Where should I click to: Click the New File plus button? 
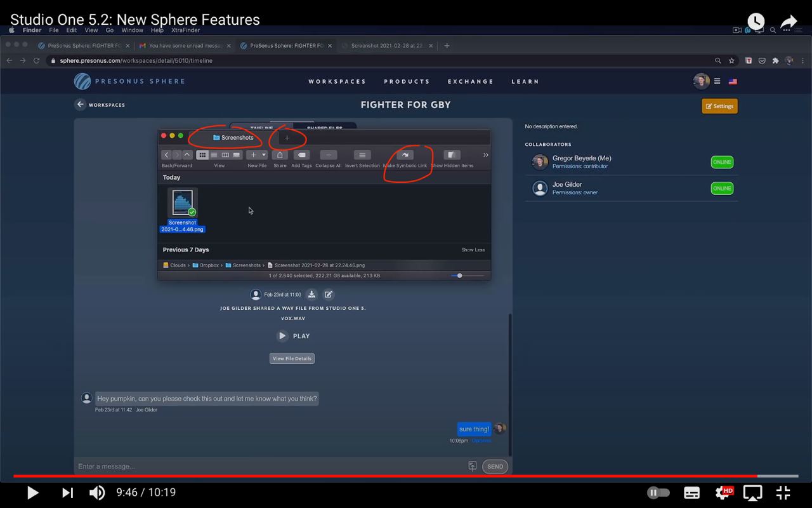tap(253, 155)
